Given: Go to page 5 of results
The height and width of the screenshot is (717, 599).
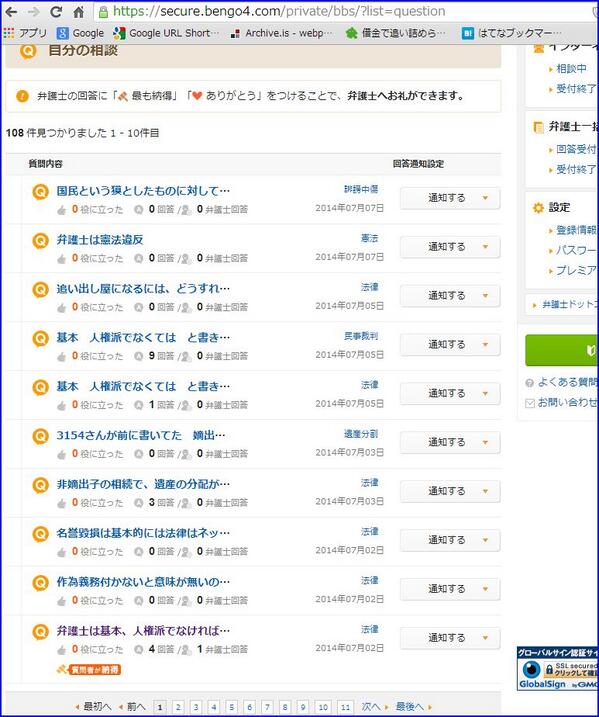Looking at the screenshot, I should (x=231, y=707).
